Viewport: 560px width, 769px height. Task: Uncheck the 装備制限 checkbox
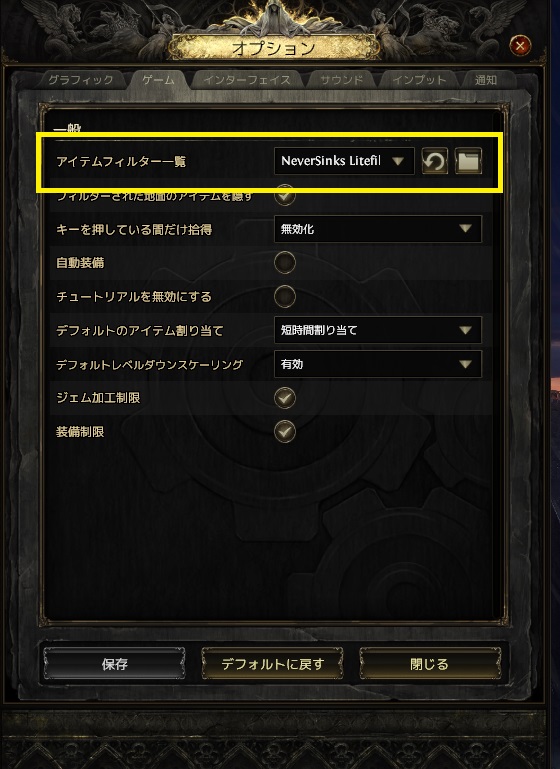pyautogui.click(x=285, y=432)
